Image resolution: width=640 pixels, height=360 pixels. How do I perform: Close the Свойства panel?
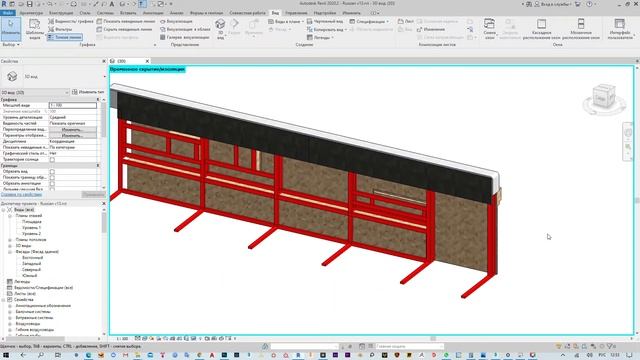click(x=104, y=61)
